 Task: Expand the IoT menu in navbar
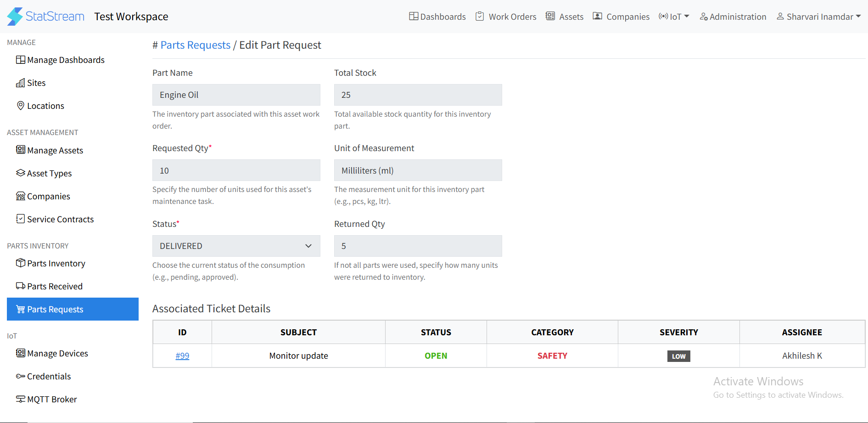[x=674, y=17]
